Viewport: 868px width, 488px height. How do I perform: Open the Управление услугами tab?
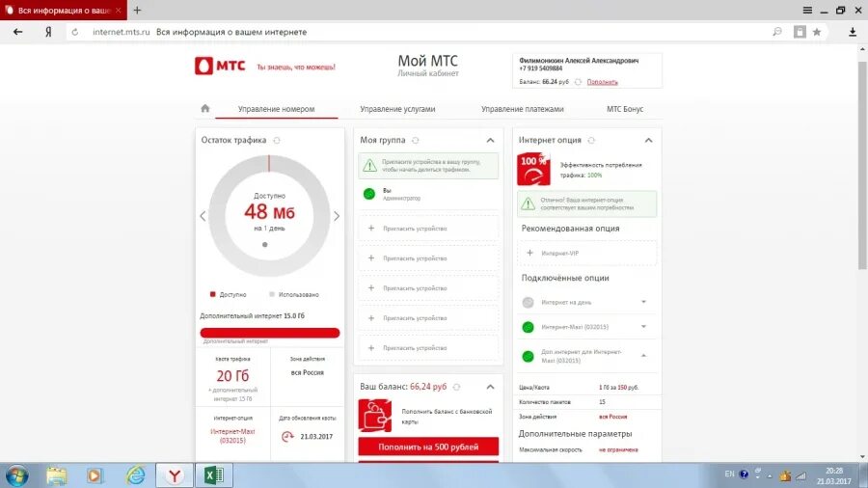[397, 109]
